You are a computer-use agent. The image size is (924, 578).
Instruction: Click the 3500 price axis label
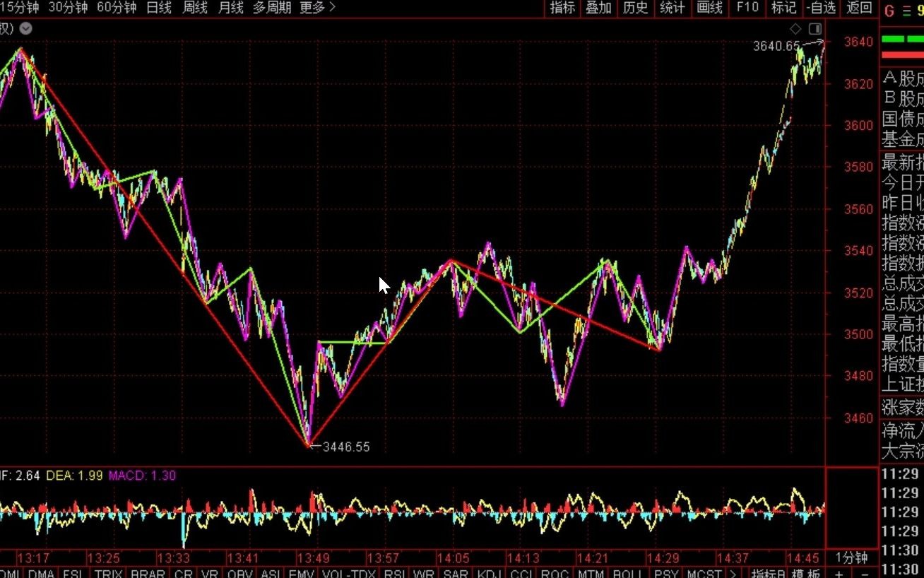[x=859, y=334]
